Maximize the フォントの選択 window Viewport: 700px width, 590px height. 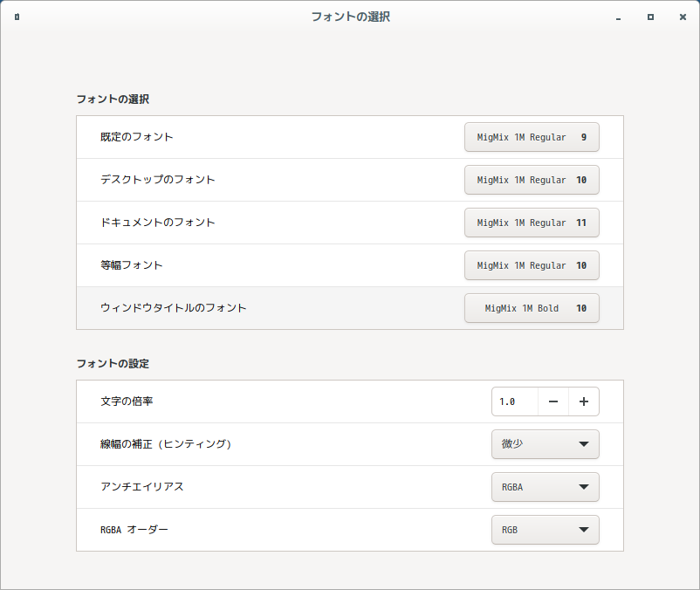click(x=650, y=17)
